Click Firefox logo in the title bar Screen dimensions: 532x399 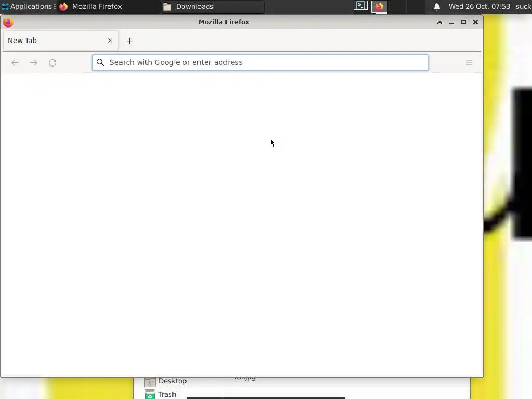click(8, 22)
